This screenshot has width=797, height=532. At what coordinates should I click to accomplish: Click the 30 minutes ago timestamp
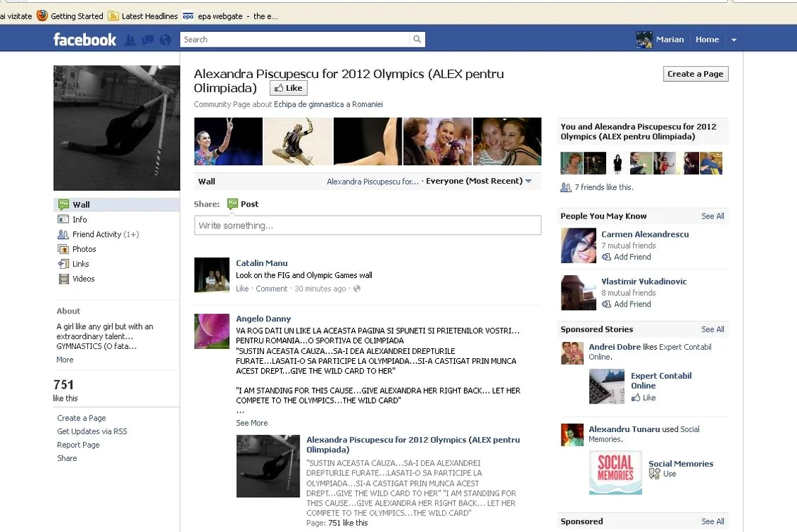(x=320, y=289)
